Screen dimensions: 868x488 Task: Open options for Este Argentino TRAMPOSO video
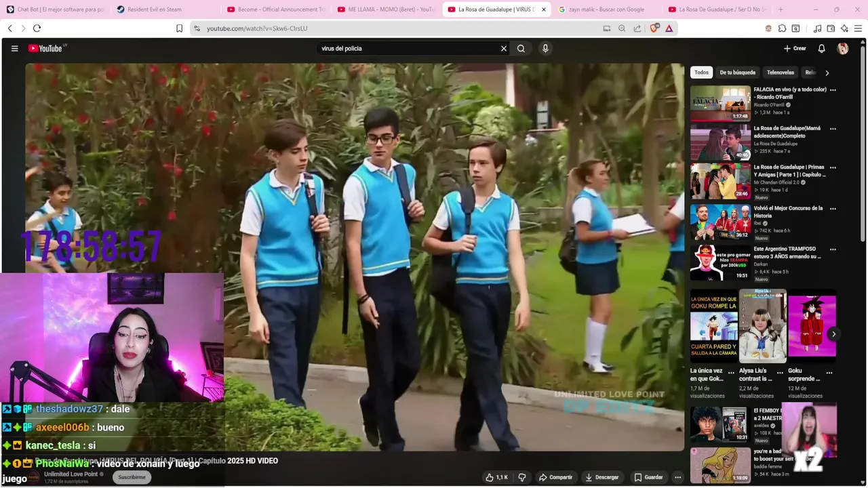tap(833, 249)
